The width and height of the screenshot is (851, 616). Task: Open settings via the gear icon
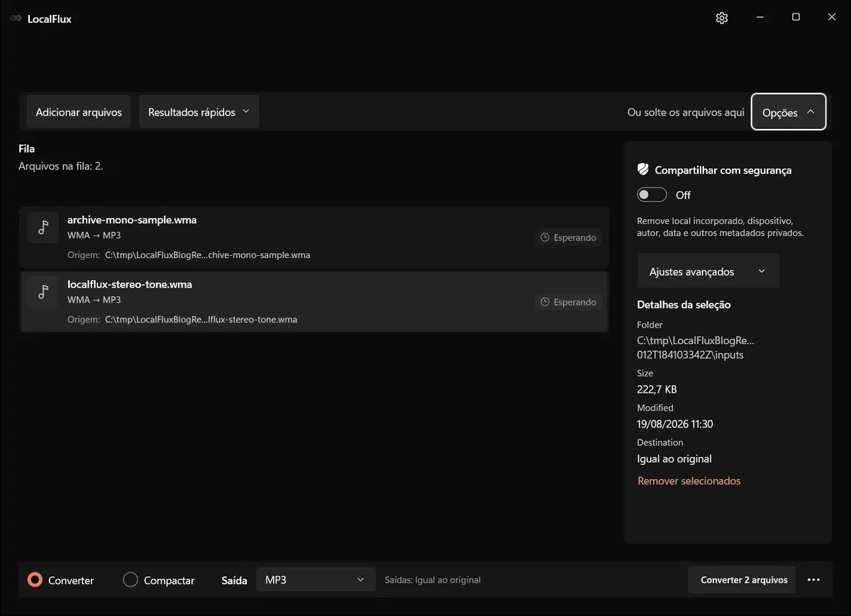click(x=722, y=18)
